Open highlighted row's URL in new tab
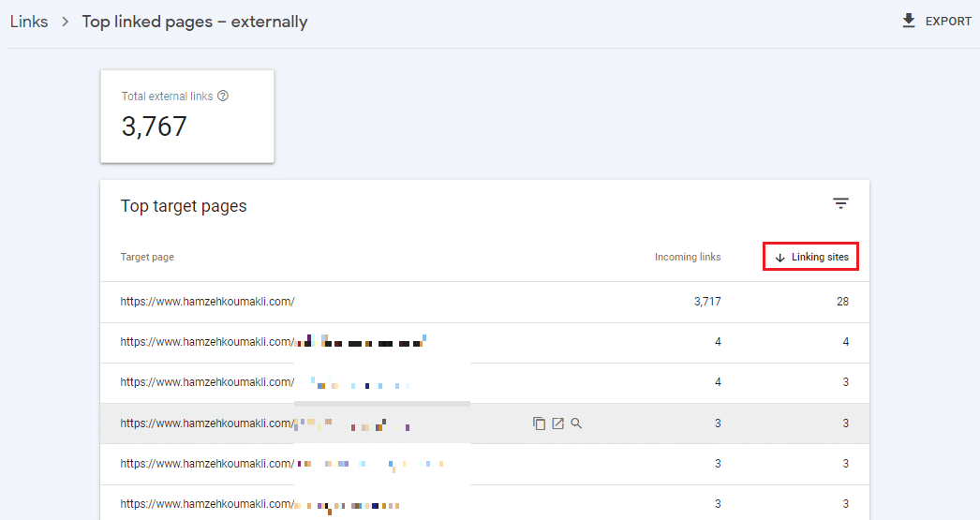The width and height of the screenshot is (980, 520). 557,423
